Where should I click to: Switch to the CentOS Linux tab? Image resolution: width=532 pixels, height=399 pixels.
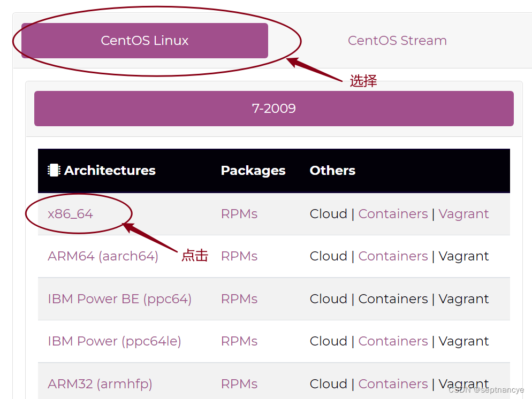(x=144, y=40)
